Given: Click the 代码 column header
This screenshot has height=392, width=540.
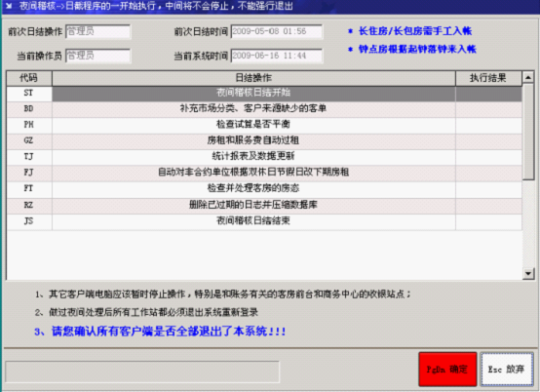Looking at the screenshot, I should 29,78.
